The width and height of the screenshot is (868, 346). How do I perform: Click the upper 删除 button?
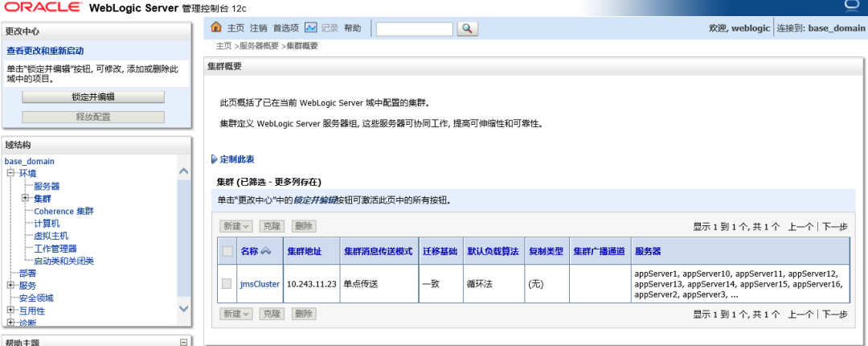tap(304, 226)
